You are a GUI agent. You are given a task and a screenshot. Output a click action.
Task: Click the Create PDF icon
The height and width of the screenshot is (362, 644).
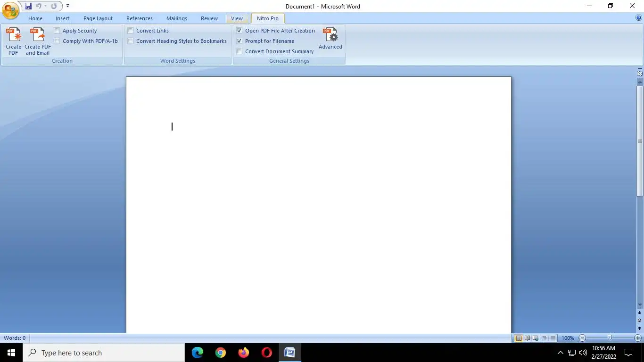(x=13, y=41)
